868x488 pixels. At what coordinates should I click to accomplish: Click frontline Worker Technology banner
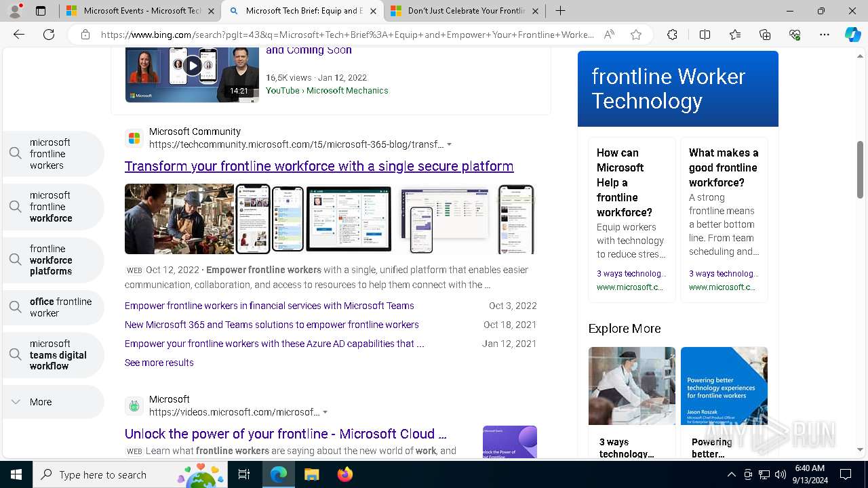click(678, 89)
